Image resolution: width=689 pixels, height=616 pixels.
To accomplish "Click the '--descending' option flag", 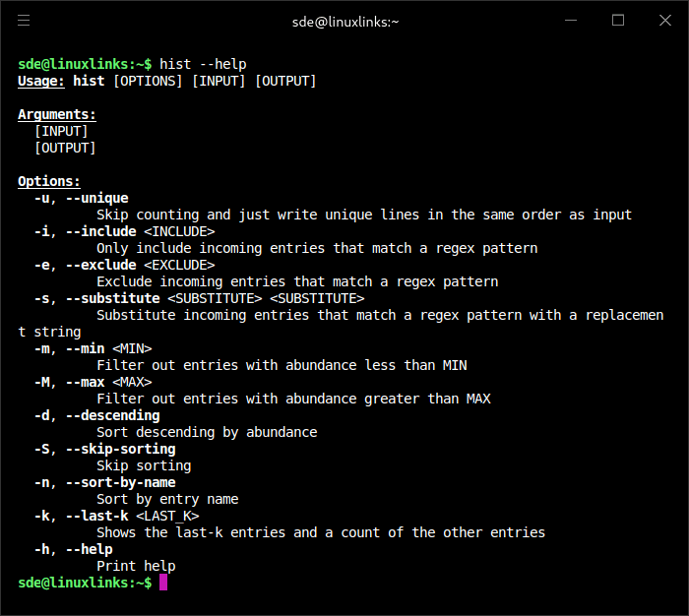I will 112,415.
